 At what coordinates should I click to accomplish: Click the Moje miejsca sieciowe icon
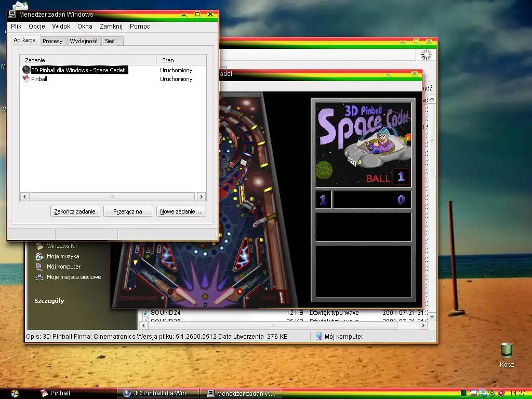click(x=39, y=277)
